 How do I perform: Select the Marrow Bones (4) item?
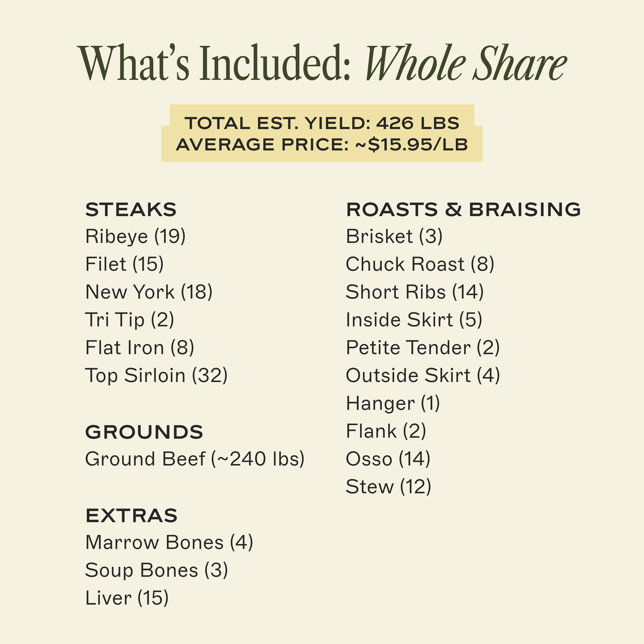pyautogui.click(x=169, y=542)
